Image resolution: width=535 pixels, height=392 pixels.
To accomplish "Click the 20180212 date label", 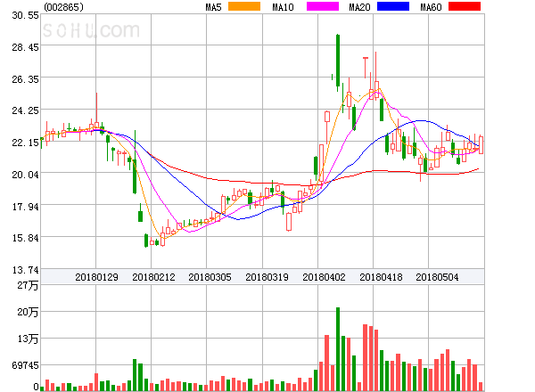I will click(153, 277).
